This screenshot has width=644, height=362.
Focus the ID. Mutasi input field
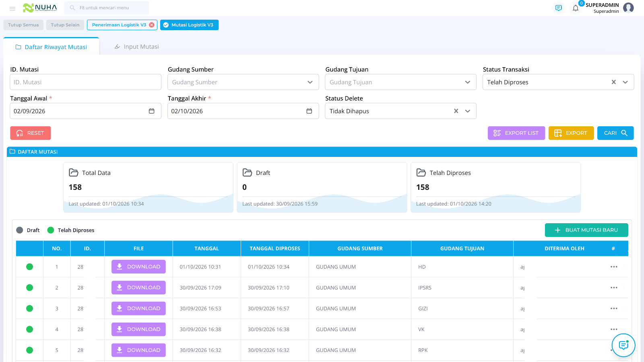pyautogui.click(x=86, y=82)
